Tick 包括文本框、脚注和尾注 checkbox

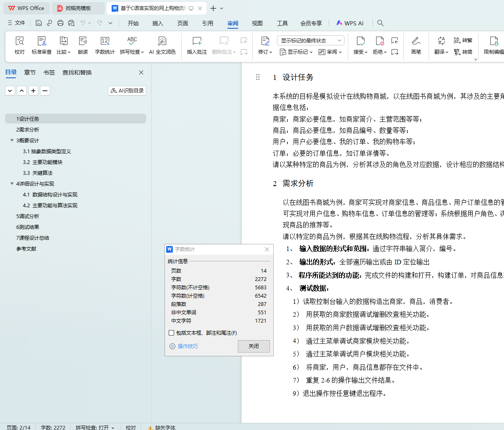pyautogui.click(x=171, y=333)
